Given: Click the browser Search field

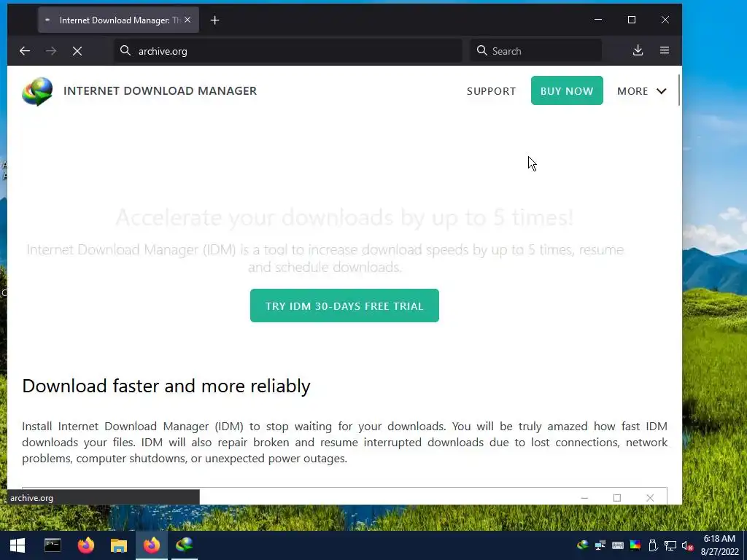Looking at the screenshot, I should coord(536,50).
